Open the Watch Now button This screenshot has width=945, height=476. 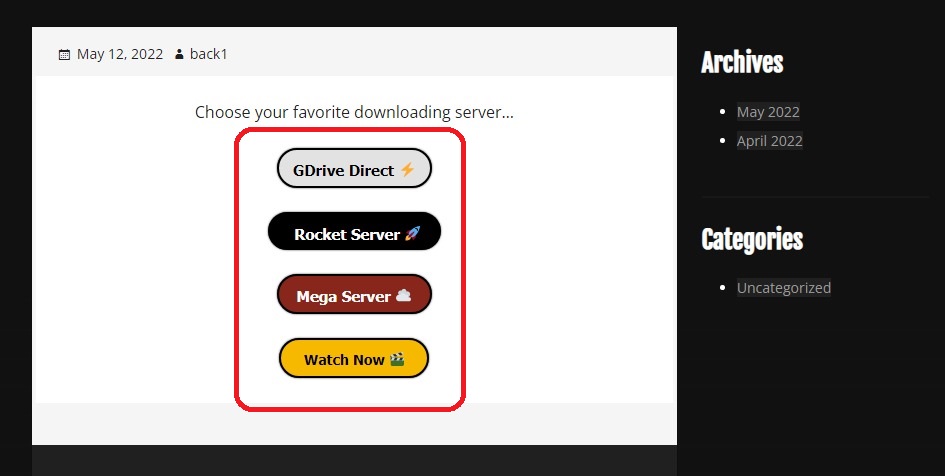pyautogui.click(x=354, y=359)
